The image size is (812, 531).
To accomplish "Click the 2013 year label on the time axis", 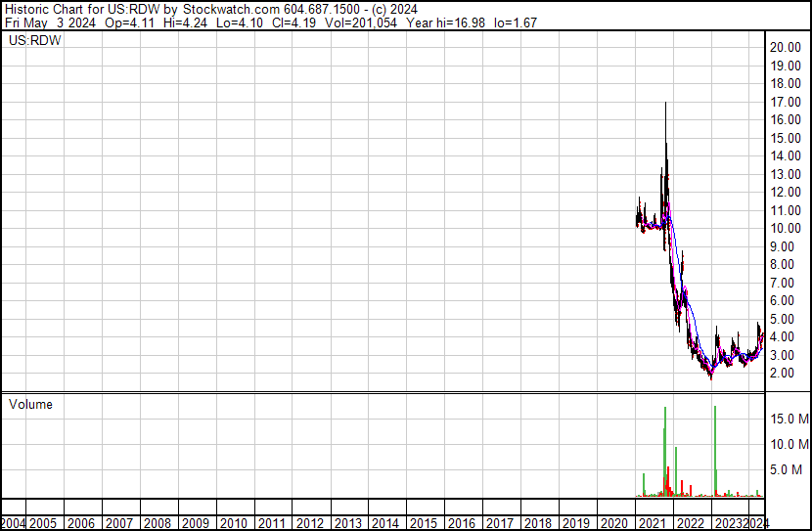I will coord(347,523).
